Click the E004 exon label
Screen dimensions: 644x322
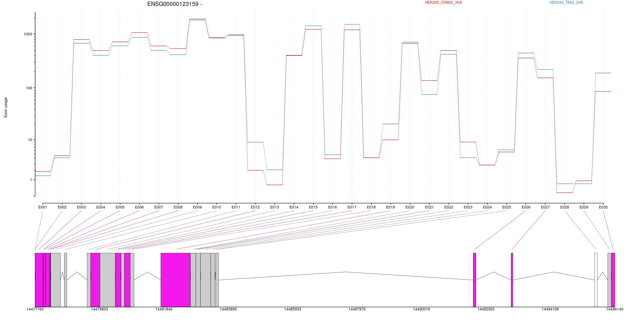point(101,207)
